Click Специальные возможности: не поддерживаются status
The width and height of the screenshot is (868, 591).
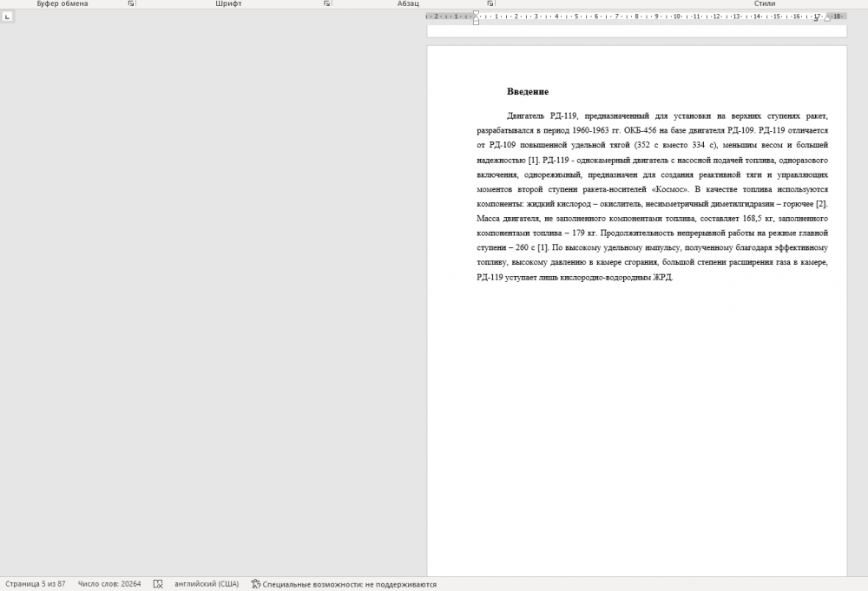pos(349,584)
